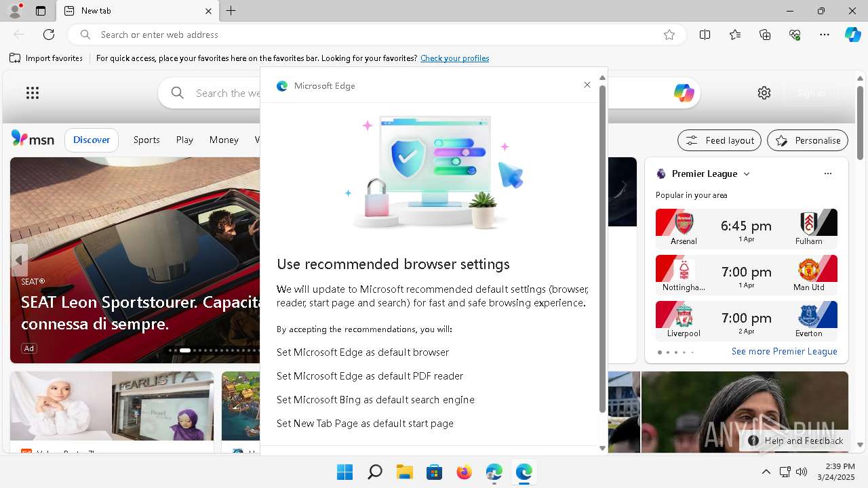
Task: Switch to the Sports tab
Action: 146,140
